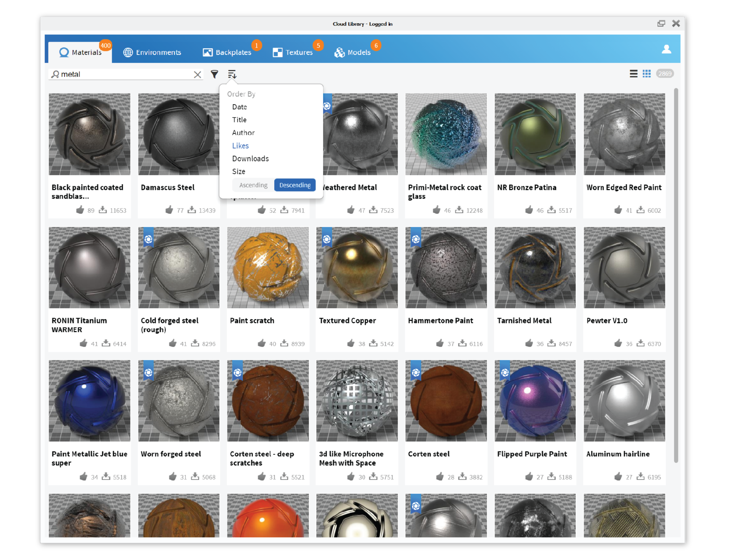The width and height of the screenshot is (737, 560).
Task: Download the Corten steel material
Action: point(462,477)
